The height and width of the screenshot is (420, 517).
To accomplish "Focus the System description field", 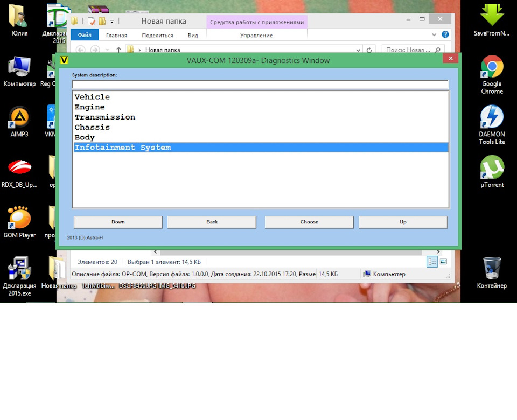I will click(260, 85).
